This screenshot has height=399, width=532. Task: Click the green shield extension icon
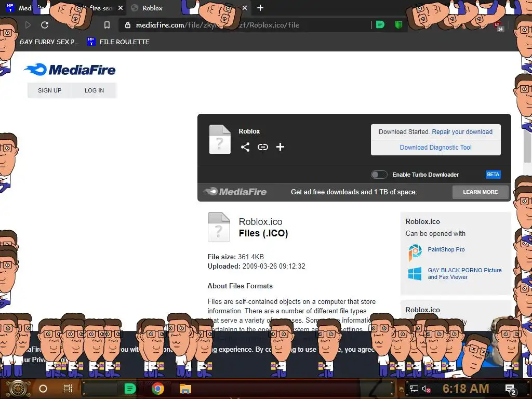398,25
